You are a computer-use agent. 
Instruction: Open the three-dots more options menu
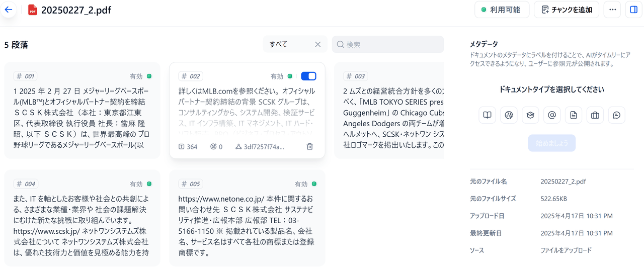pyautogui.click(x=612, y=10)
